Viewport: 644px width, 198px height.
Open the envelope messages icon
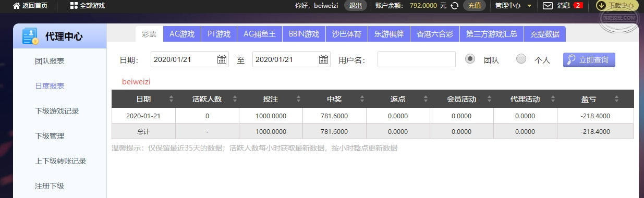tap(548, 6)
